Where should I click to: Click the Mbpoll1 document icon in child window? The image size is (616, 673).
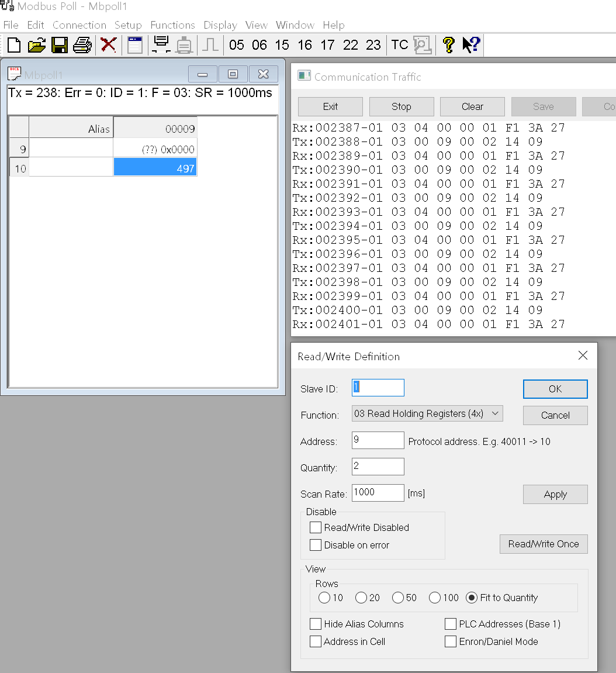point(14,74)
